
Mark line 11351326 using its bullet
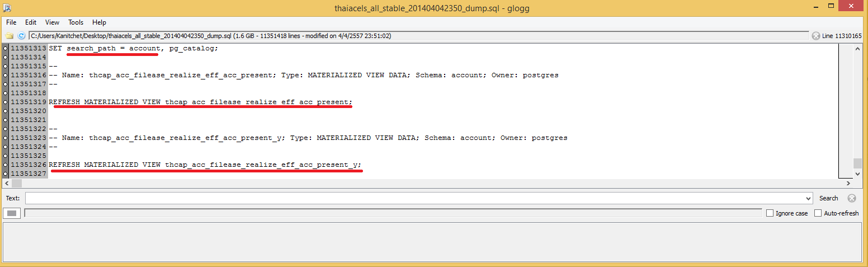pos(6,165)
